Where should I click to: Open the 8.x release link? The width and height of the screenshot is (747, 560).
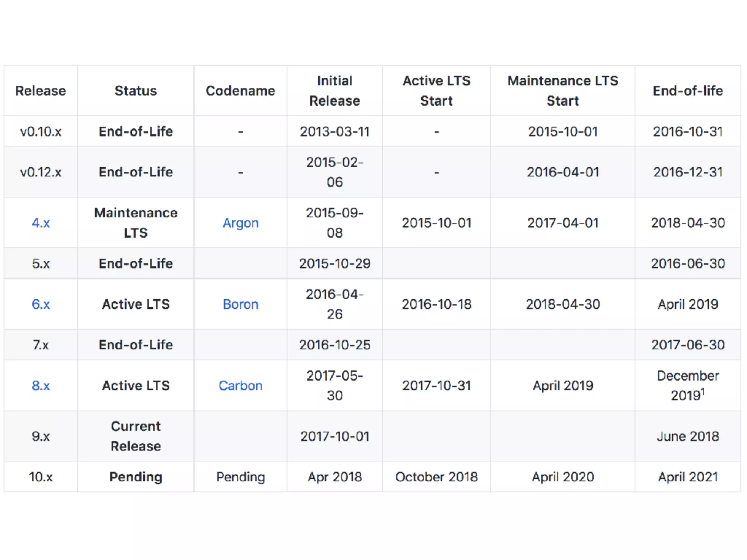[x=40, y=385]
